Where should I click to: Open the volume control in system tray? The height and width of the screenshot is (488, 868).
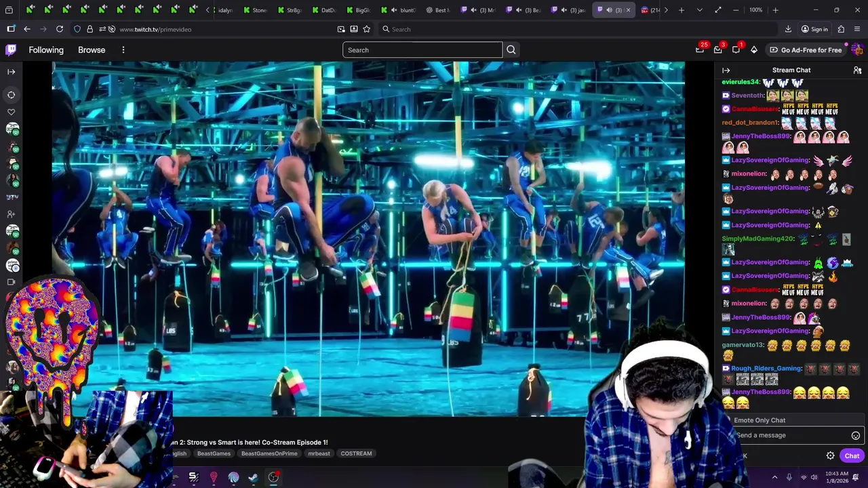(814, 477)
